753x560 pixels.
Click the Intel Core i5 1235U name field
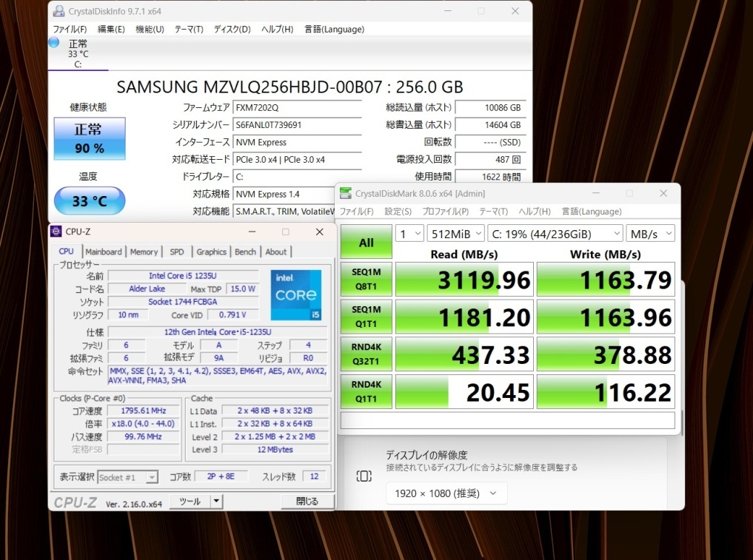click(x=183, y=275)
